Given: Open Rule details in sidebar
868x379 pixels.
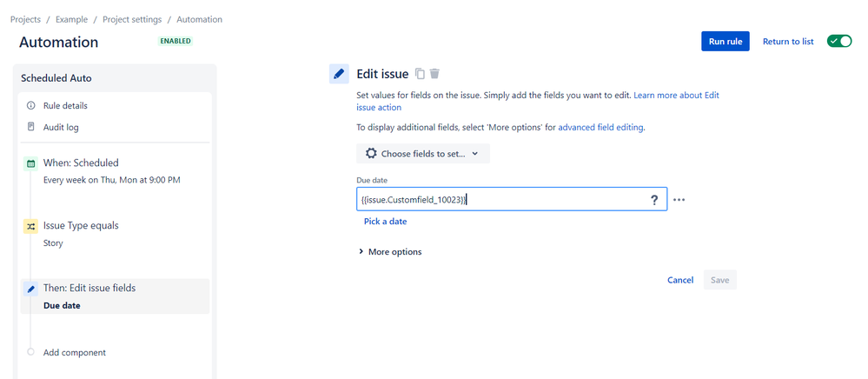Looking at the screenshot, I should 65,106.
